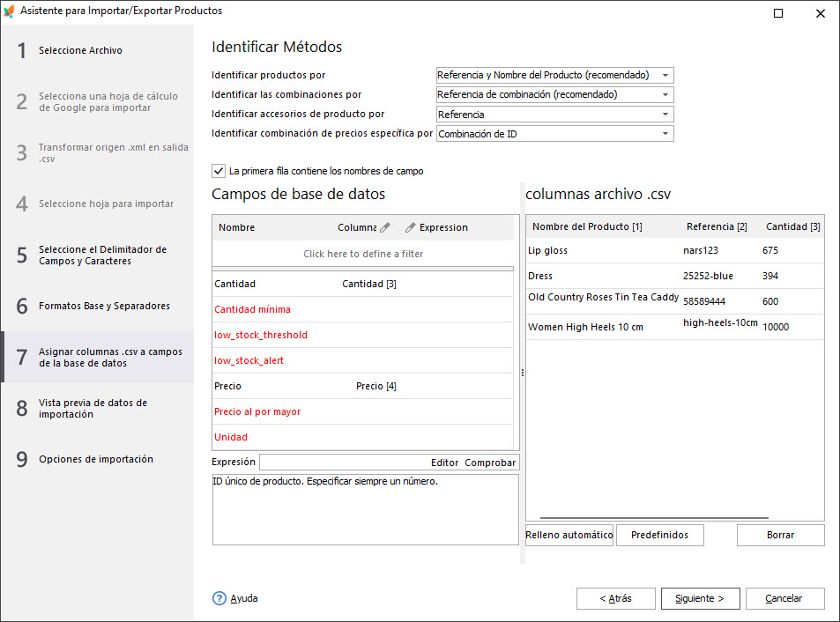This screenshot has height=622, width=840.
Task: Select step 7 Asignar columnas .csv
Action: click(97, 357)
